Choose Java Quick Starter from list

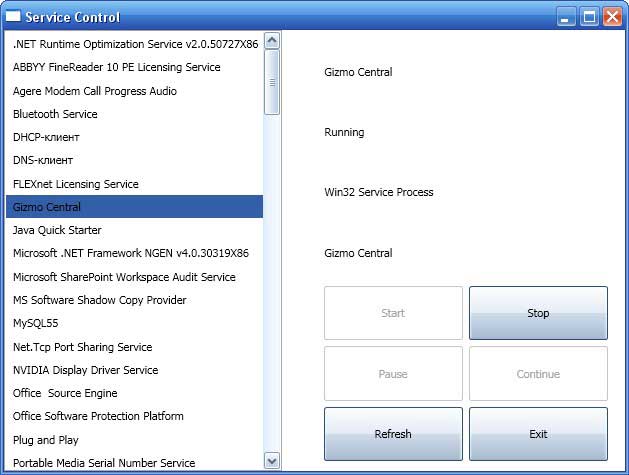pyautogui.click(x=59, y=230)
